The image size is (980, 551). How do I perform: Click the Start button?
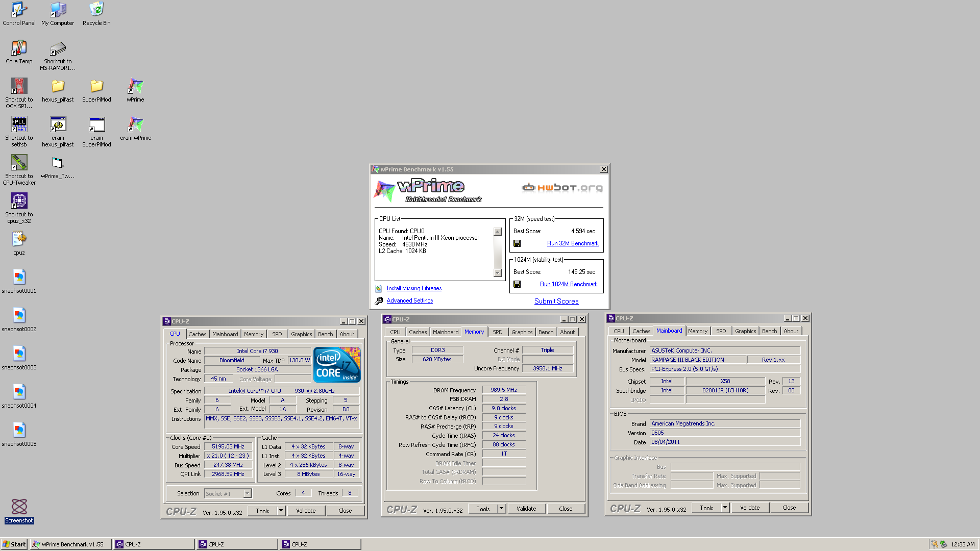point(14,544)
